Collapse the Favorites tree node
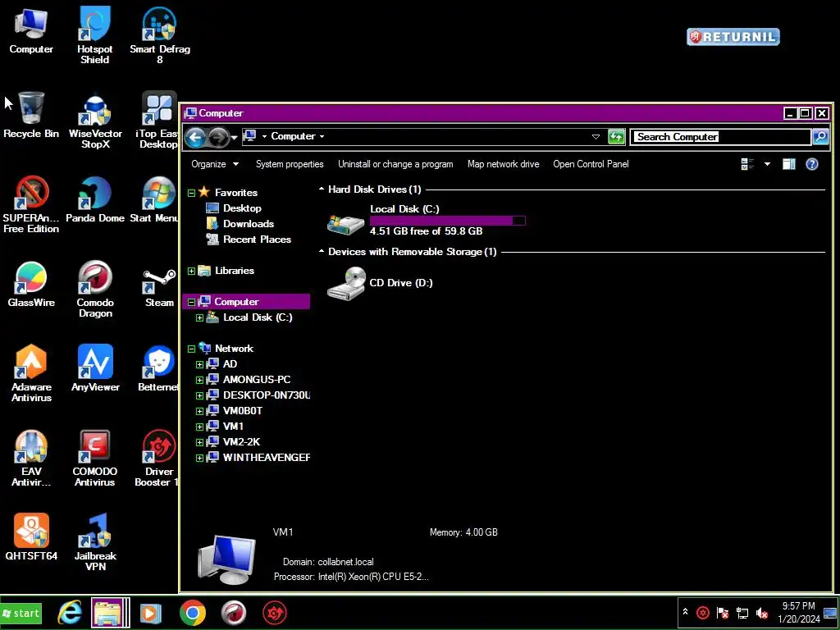This screenshot has width=840, height=630. [191, 193]
